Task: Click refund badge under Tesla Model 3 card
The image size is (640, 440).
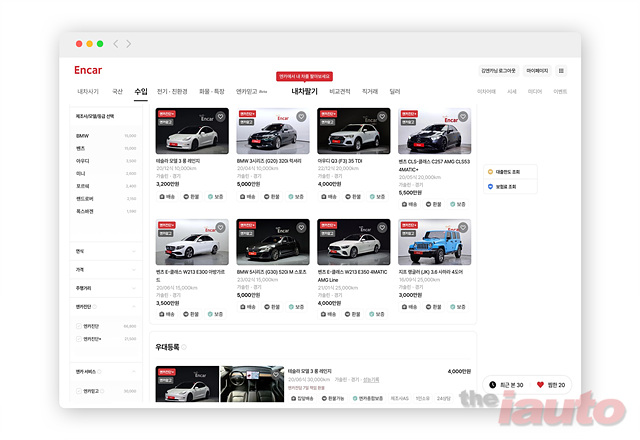Action: point(191,197)
